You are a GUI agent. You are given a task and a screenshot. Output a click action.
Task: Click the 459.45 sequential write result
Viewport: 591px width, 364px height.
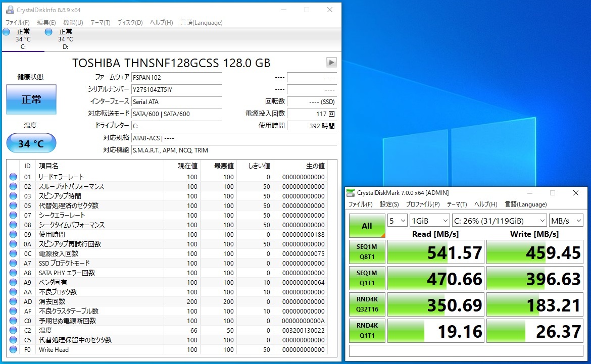pyautogui.click(x=535, y=252)
